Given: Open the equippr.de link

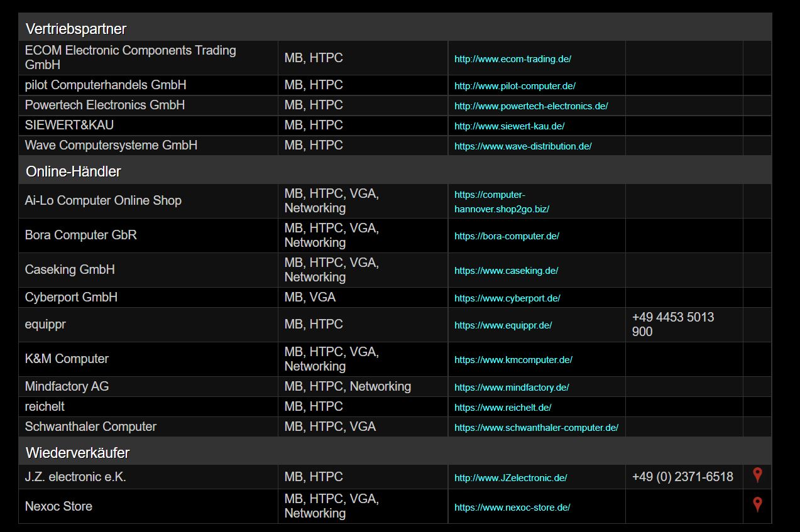Looking at the screenshot, I should click(503, 325).
